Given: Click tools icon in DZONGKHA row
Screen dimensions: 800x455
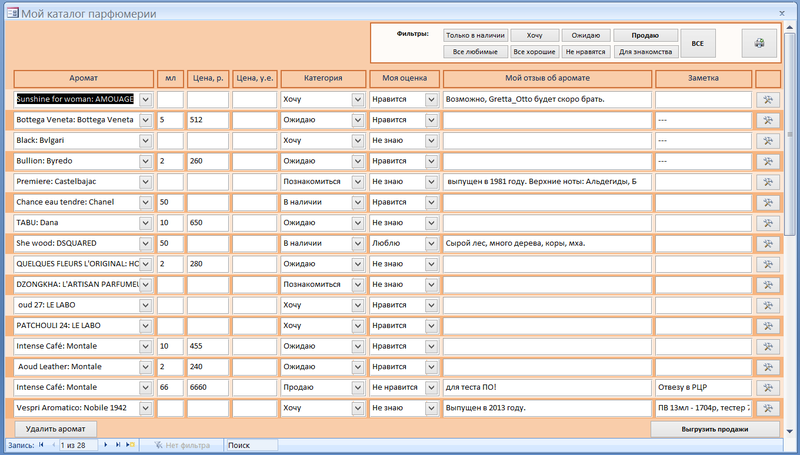Looking at the screenshot, I should click(767, 285).
